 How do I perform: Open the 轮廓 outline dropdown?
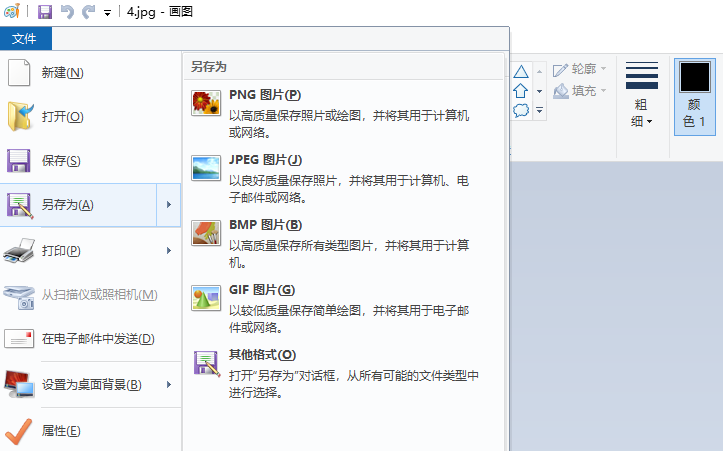point(580,69)
